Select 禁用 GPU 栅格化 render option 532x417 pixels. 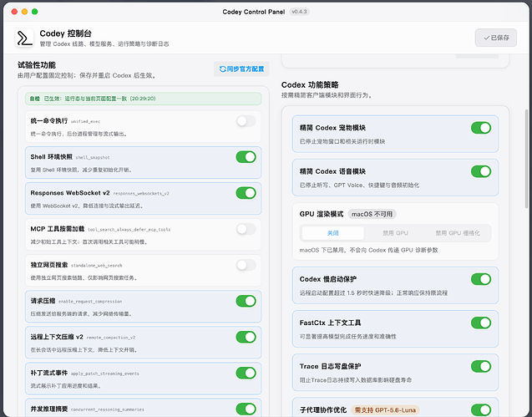pos(458,233)
